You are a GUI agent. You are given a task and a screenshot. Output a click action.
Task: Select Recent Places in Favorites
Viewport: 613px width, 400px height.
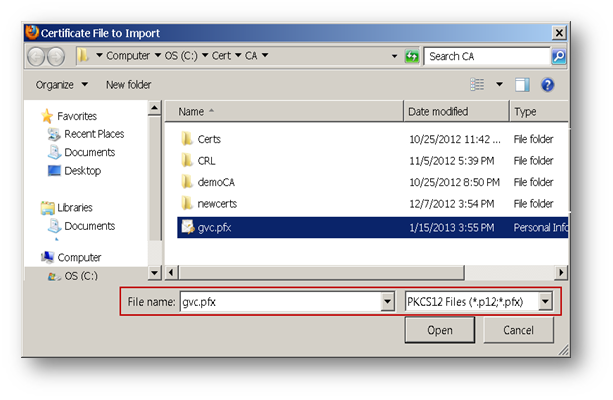click(x=94, y=134)
